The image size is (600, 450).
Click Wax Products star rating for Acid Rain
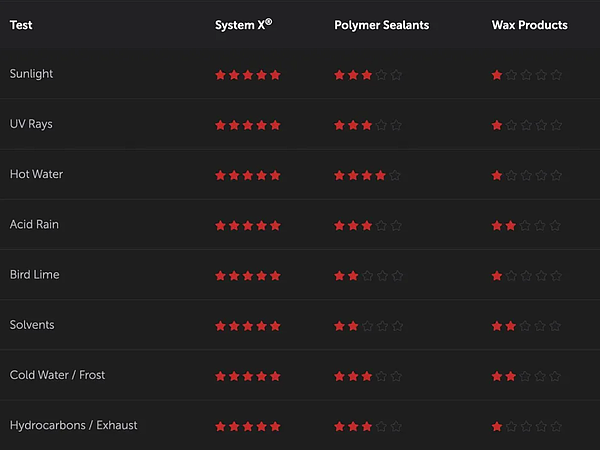527,225
